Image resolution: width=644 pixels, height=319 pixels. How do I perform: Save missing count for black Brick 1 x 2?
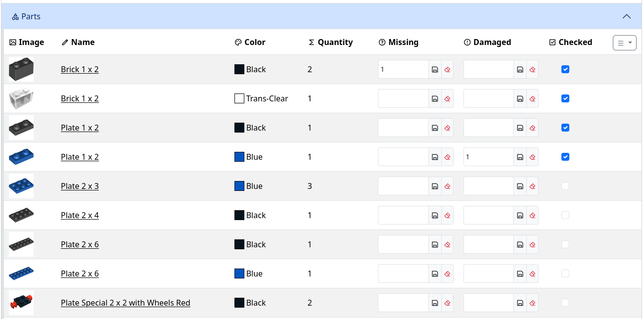pos(435,70)
